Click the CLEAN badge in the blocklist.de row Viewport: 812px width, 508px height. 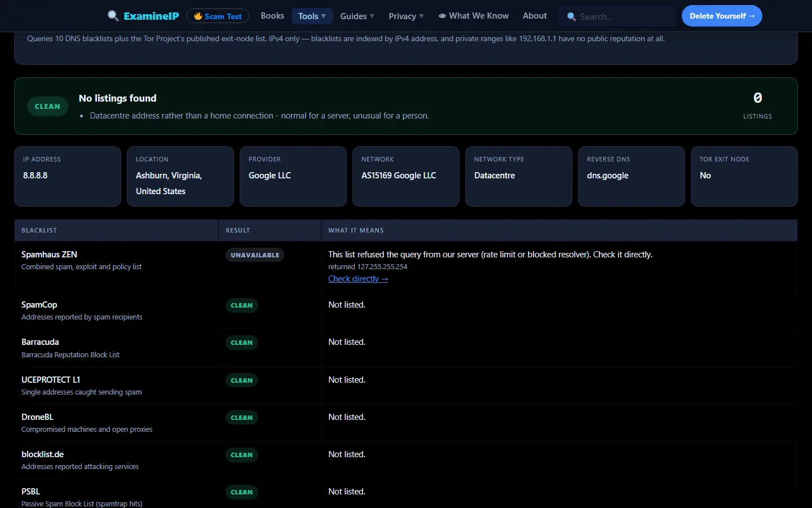[242, 455]
